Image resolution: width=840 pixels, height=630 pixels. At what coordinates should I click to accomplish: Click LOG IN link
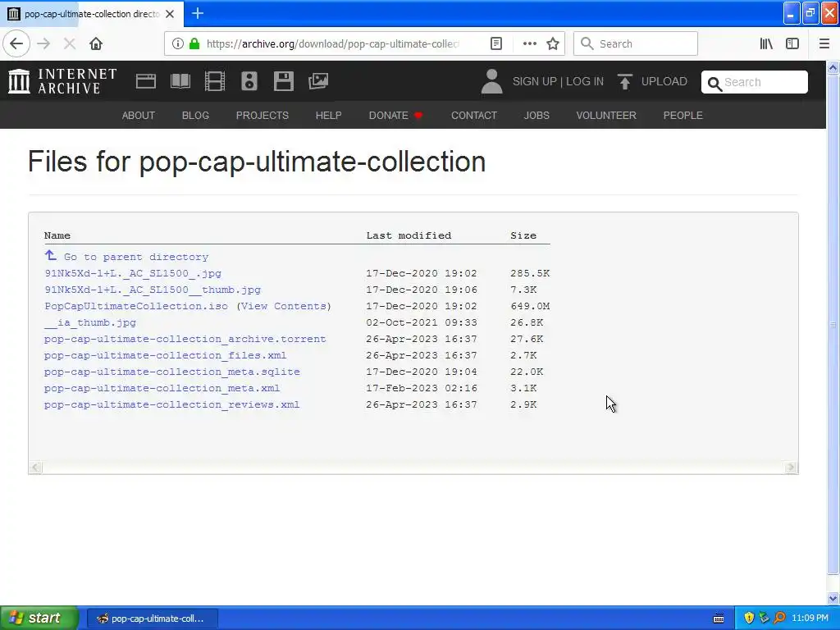584,81
